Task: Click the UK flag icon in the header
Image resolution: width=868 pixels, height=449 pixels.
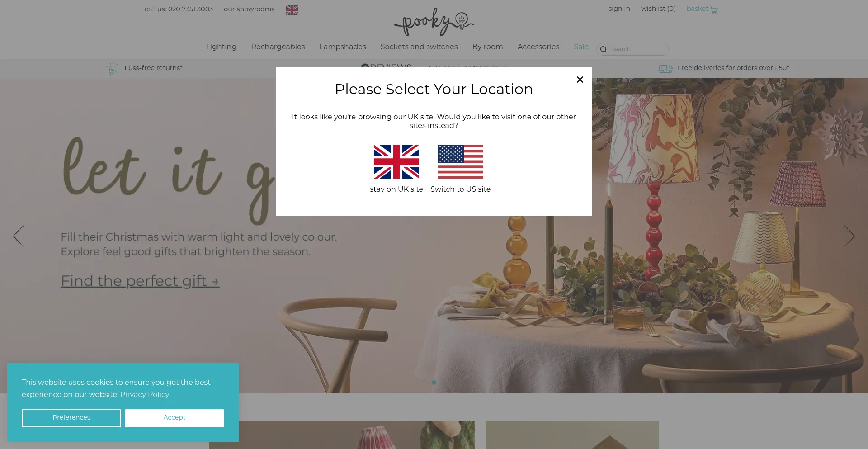Action: 292,10
